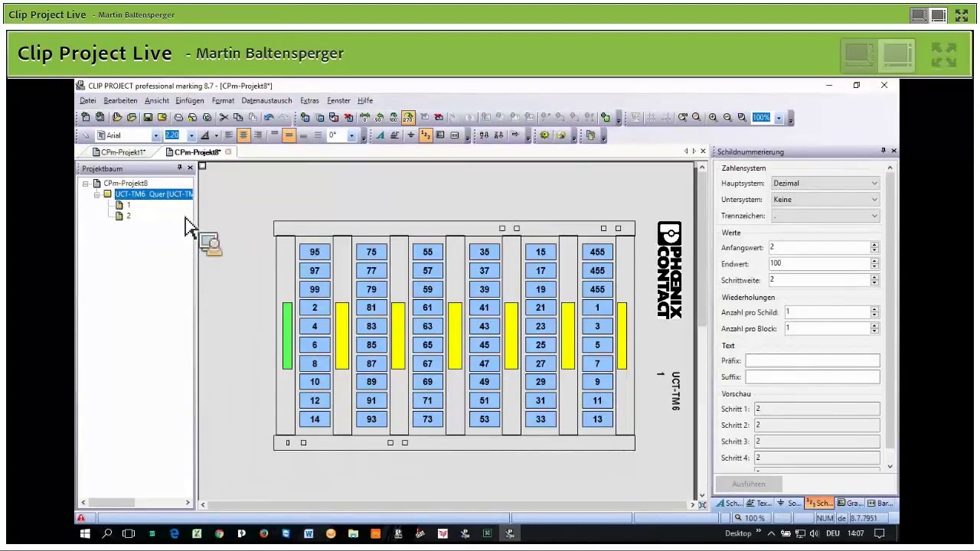
Task: Open the Datenaustausch menu
Action: point(266,100)
